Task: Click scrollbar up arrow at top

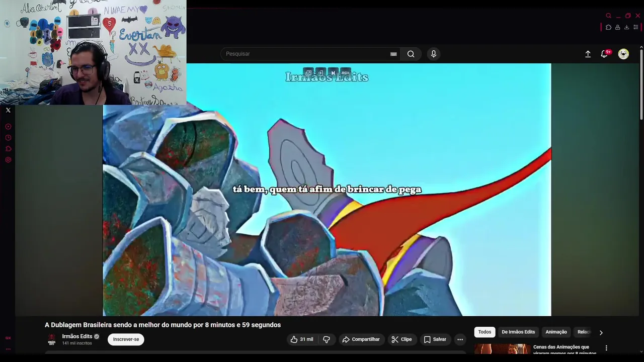Action: (x=641, y=47)
